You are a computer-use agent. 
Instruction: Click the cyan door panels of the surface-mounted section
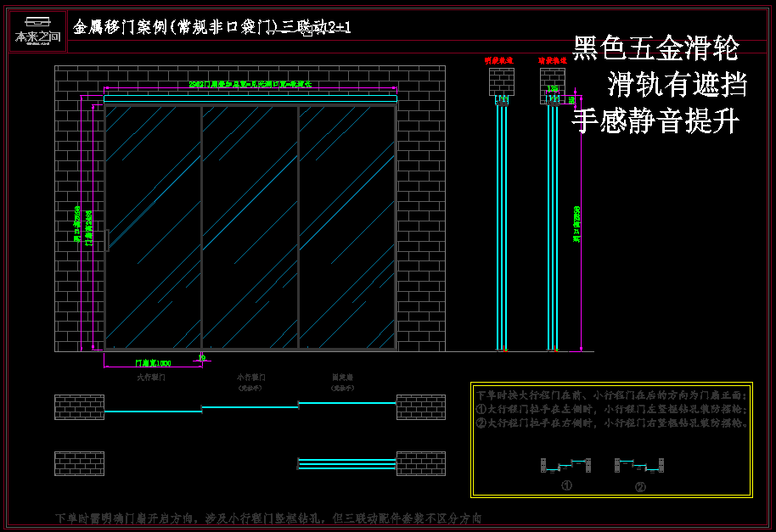coord(502,227)
